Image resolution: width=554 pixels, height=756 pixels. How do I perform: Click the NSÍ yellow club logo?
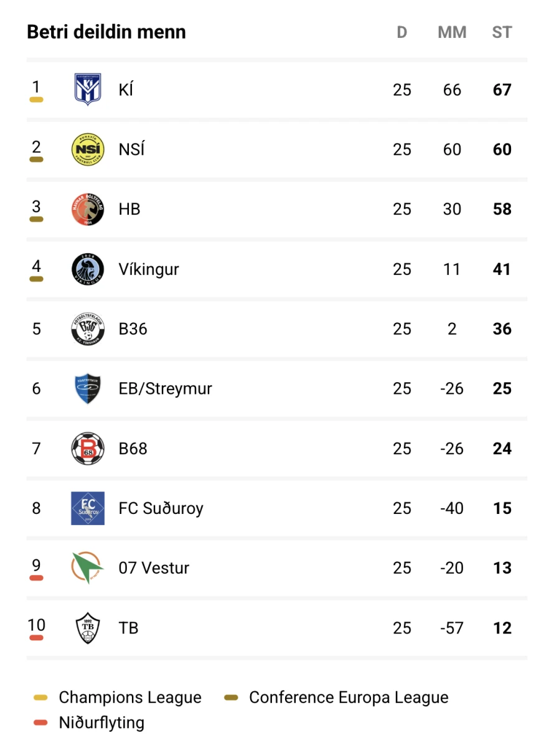click(87, 149)
